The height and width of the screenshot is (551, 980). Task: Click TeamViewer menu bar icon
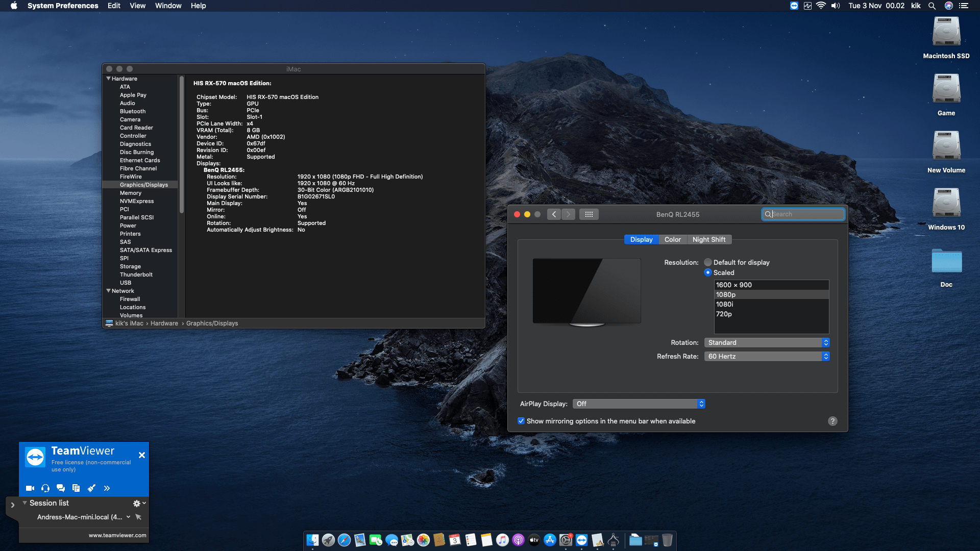794,6
